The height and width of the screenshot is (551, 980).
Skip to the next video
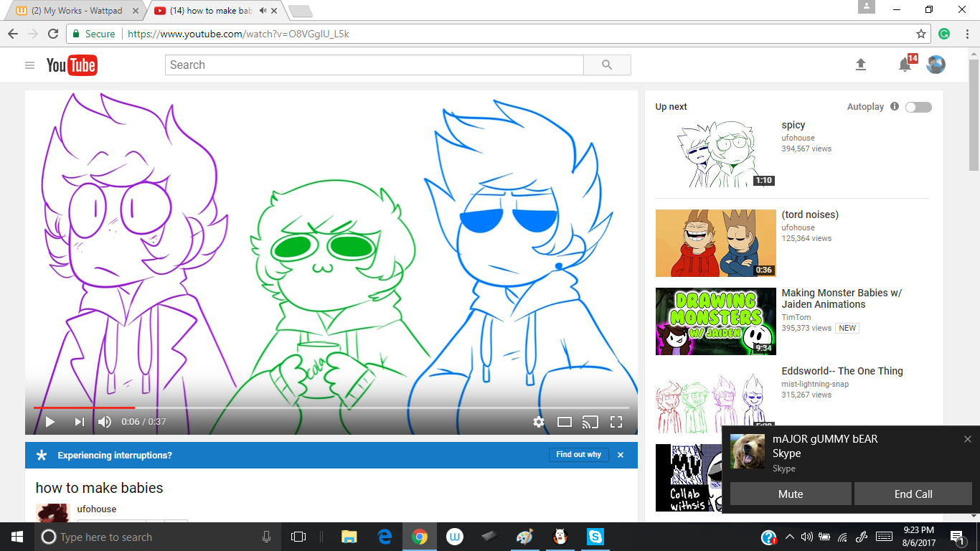click(x=80, y=422)
